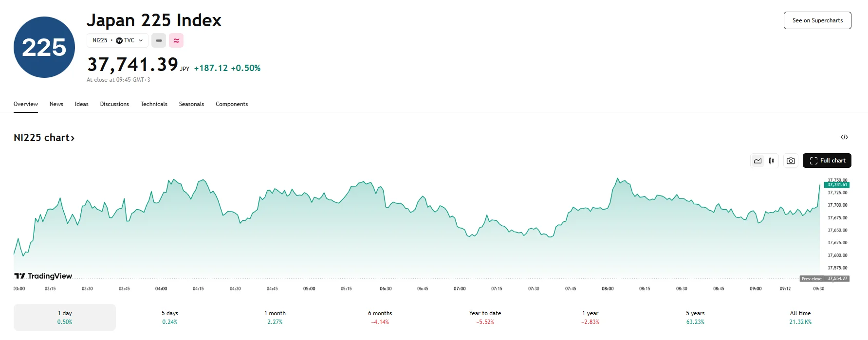868x340 pixels.
Task: Click the Prev close label on chart
Action: pos(812,279)
